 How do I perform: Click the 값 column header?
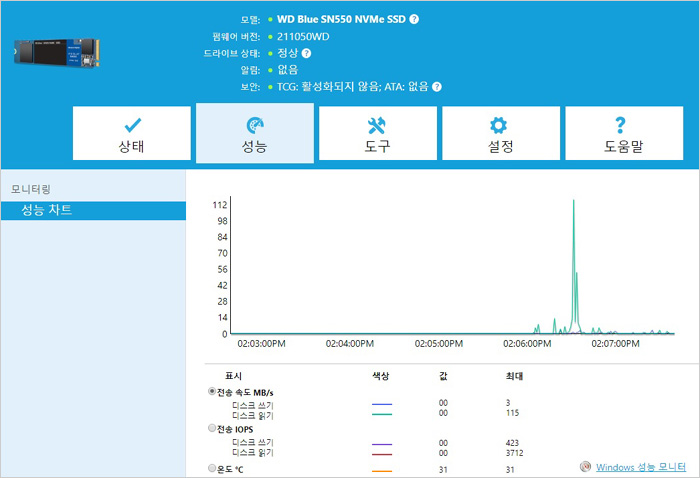[443, 376]
